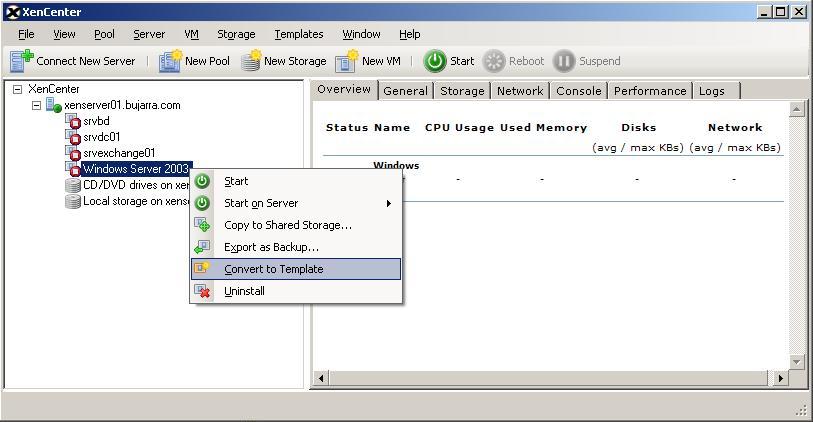Switch to the Console tab
This screenshot has height=422, width=813.
[x=579, y=91]
